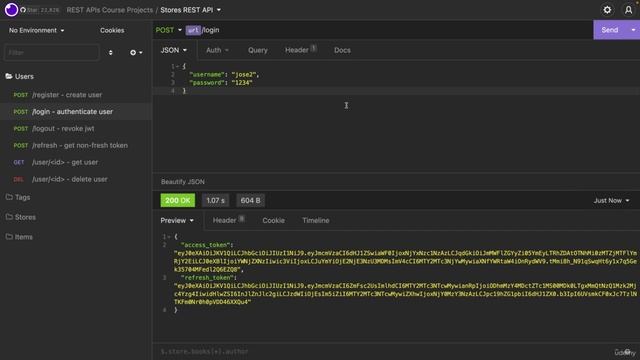This screenshot has width=640, height=360.
Task: Click the create new request plus icon
Action: point(136,53)
